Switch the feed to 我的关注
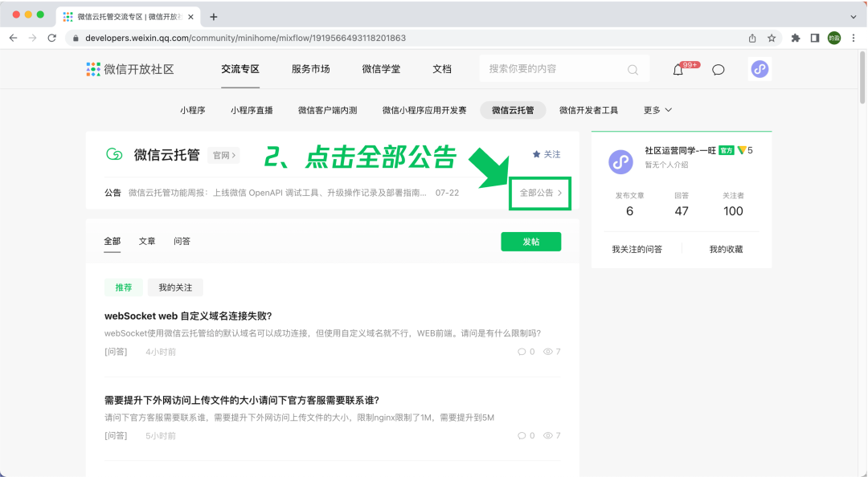 pyautogui.click(x=175, y=287)
